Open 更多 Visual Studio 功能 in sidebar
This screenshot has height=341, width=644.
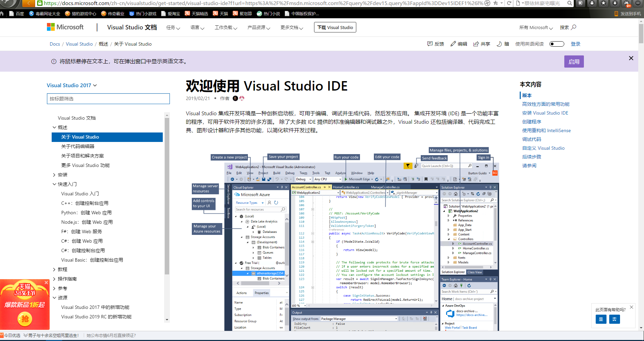coord(85,165)
